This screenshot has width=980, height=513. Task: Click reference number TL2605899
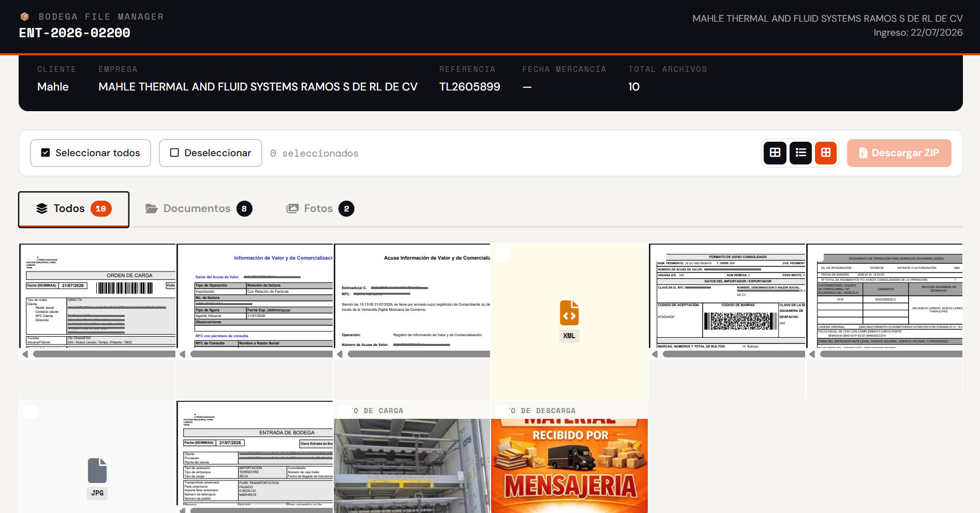pos(470,87)
